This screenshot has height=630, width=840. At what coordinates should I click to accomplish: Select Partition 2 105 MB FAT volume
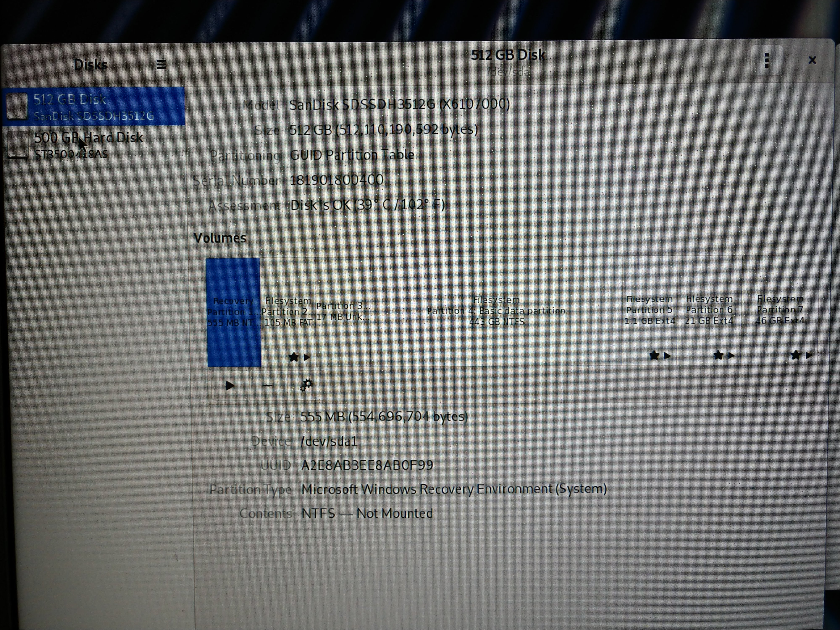point(288,312)
